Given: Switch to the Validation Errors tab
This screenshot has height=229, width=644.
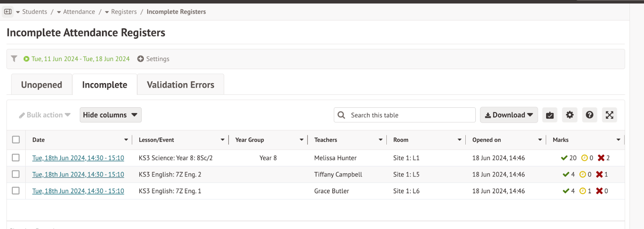Looking at the screenshot, I should pyautogui.click(x=180, y=85).
